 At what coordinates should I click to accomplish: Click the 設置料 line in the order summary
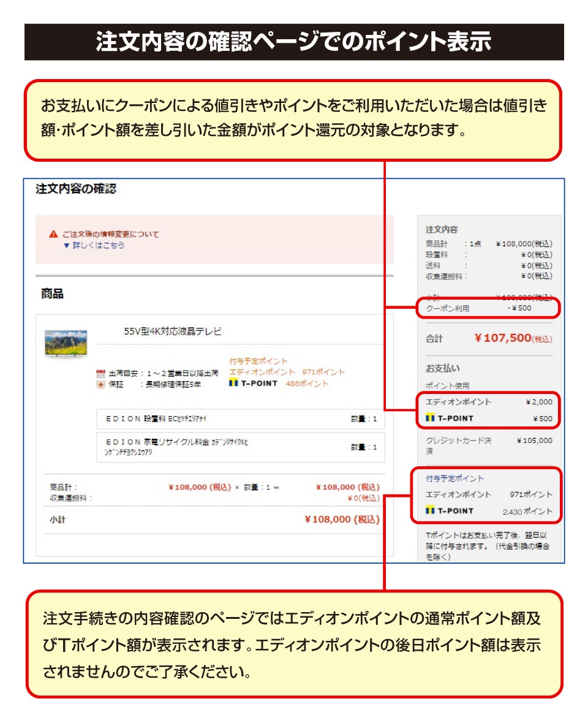[x=489, y=254]
